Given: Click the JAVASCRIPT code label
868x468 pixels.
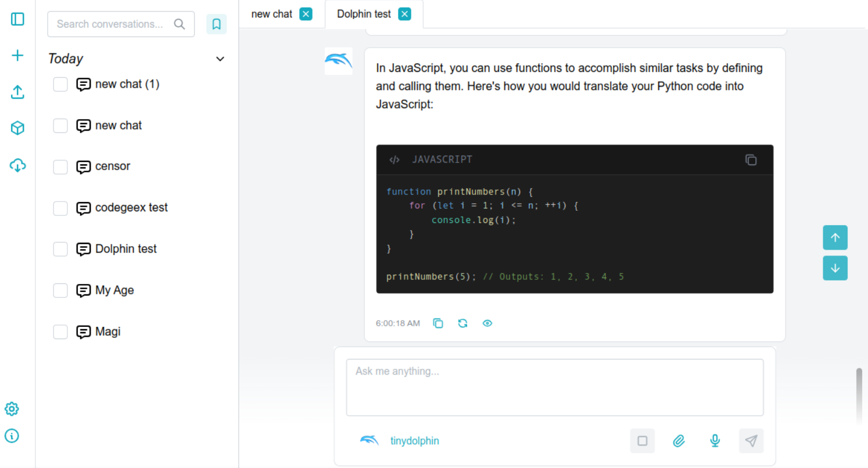Looking at the screenshot, I should [442, 160].
